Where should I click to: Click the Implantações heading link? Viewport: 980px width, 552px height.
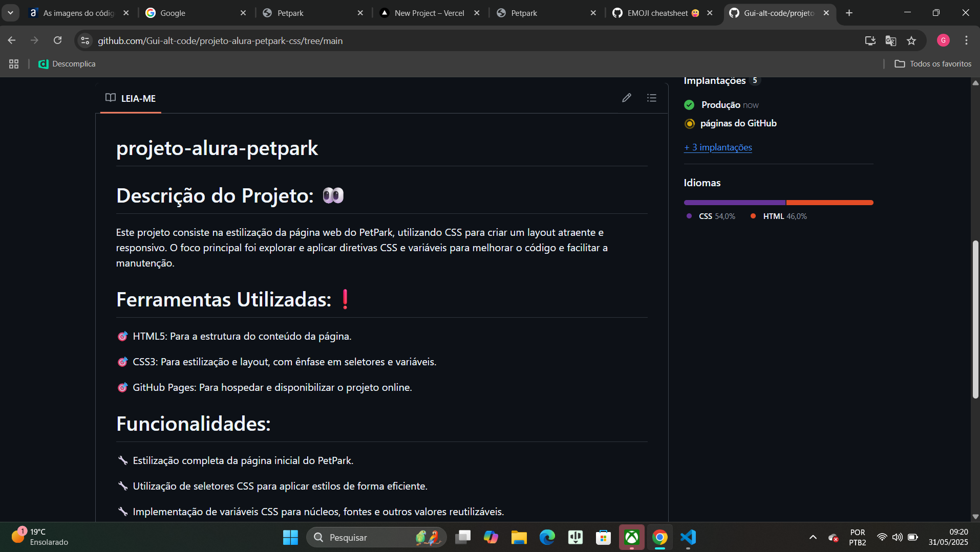pos(715,80)
